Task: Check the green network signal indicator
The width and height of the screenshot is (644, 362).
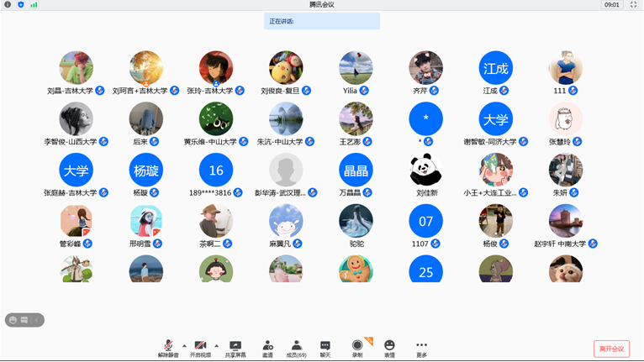Action: tap(34, 5)
